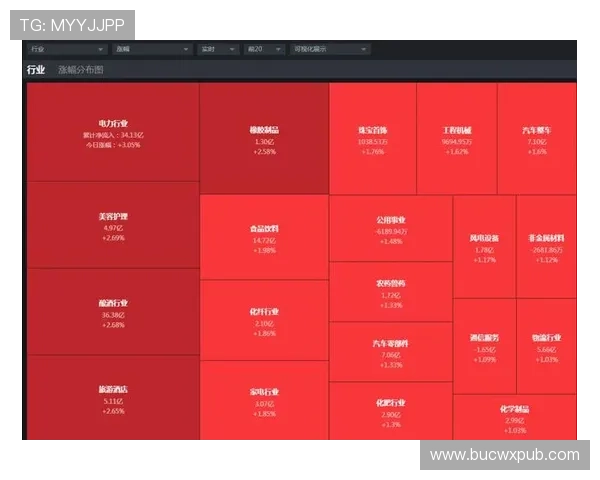
Task: Open the 前20 count dropdown
Action: (x=264, y=49)
